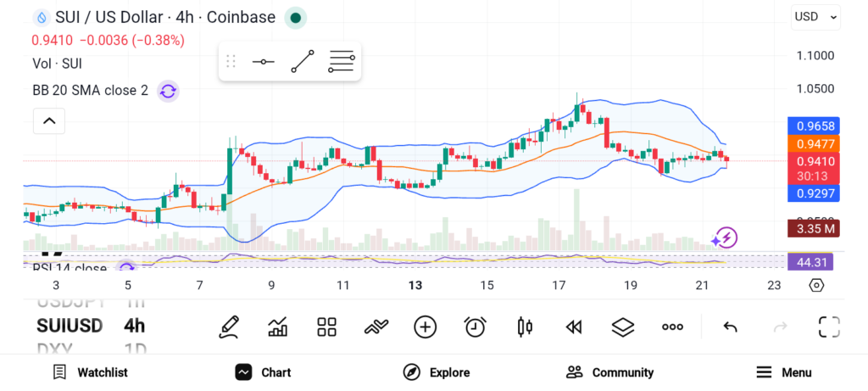
Task: Open the alarm clock alert icon
Action: 475,327
